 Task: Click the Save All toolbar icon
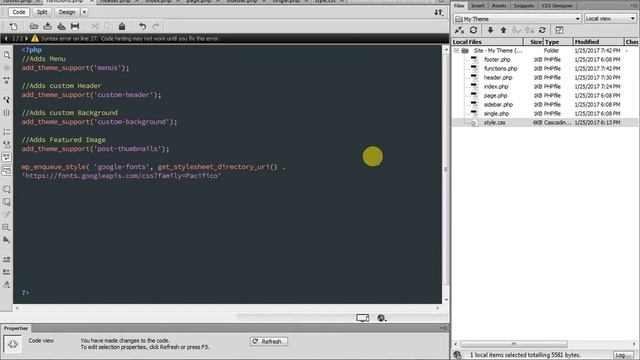[x=61, y=27]
